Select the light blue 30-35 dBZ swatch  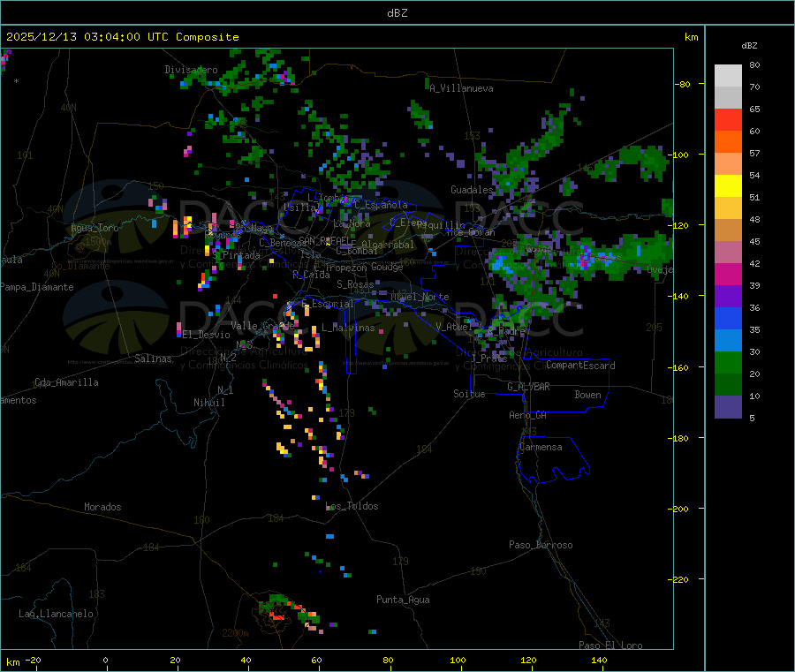[728, 341]
